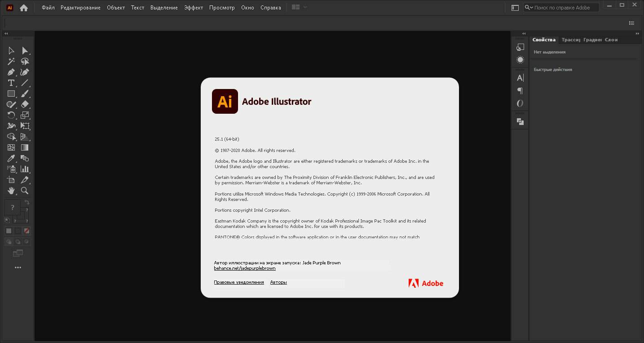This screenshot has height=343, width=644.
Task: Select the Shape Builder tool
Action: (x=11, y=137)
